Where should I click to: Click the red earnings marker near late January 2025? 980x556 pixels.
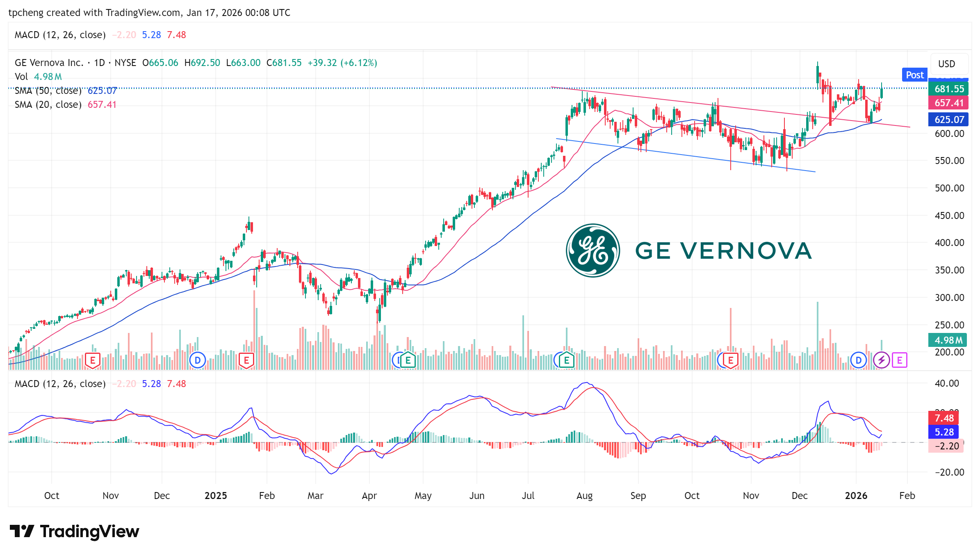click(246, 360)
